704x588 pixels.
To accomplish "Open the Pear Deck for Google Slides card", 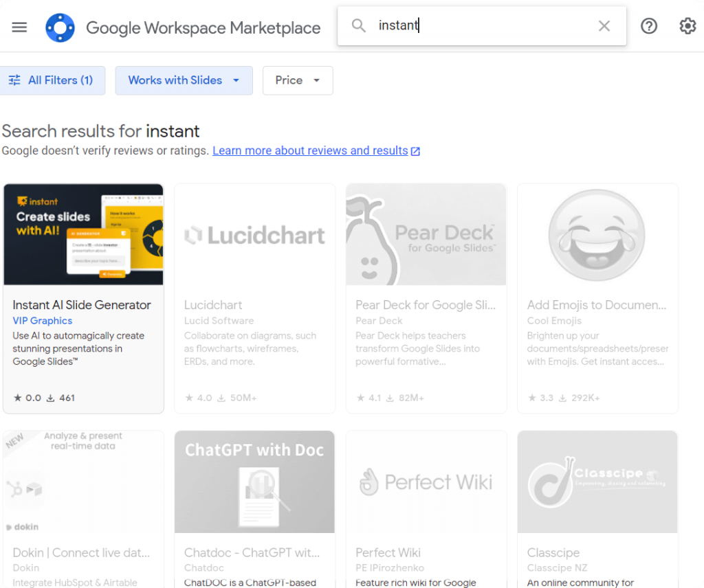I will [426, 305].
